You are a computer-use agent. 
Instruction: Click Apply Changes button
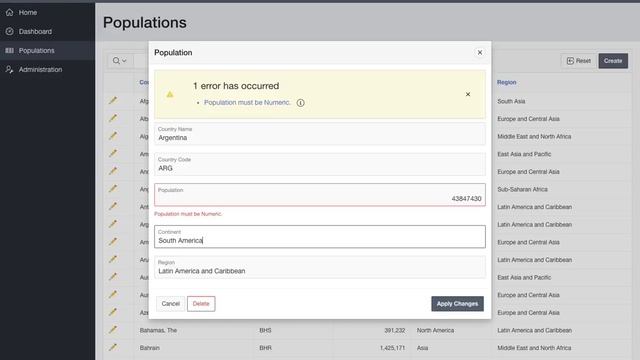point(458,304)
